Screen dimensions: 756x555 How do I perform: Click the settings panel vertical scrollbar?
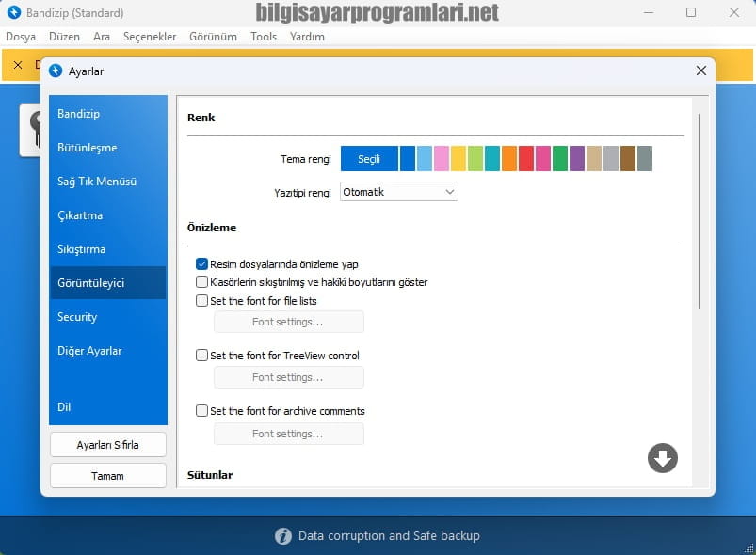pyautogui.click(x=700, y=211)
